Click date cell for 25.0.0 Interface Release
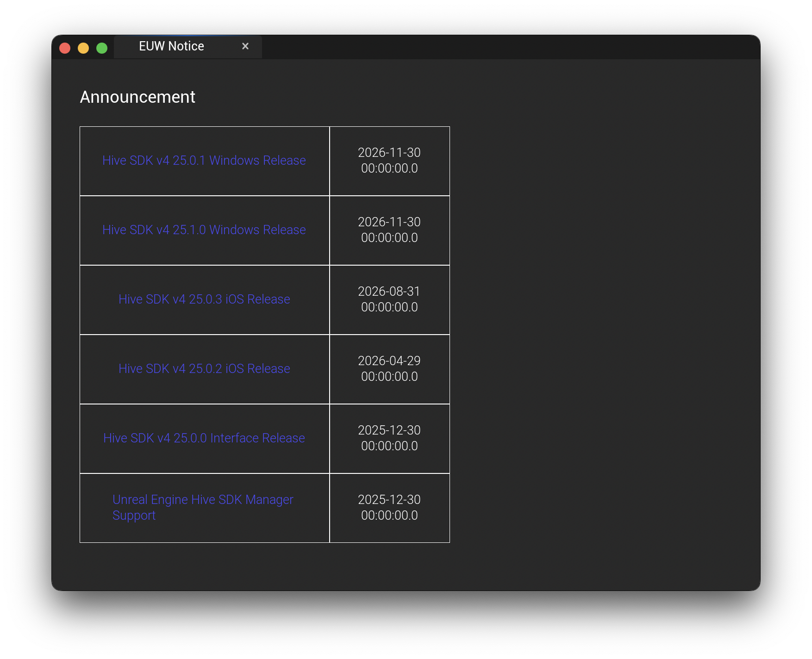 pyautogui.click(x=389, y=438)
